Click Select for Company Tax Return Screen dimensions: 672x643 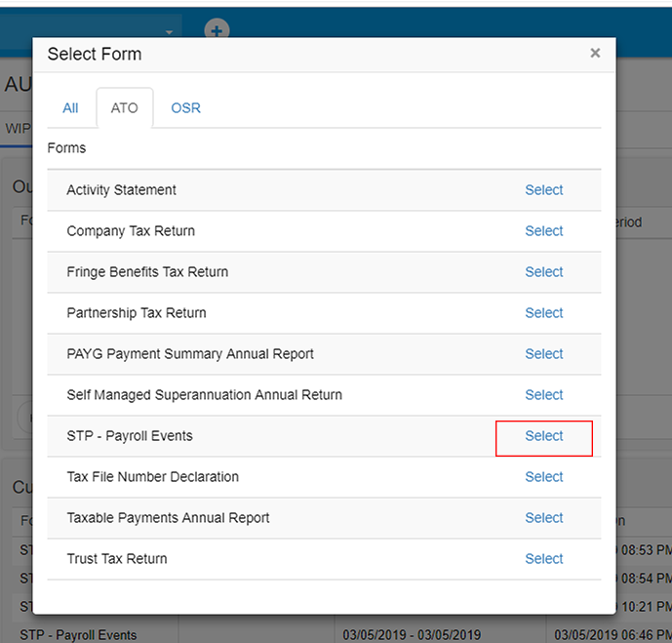coord(543,231)
